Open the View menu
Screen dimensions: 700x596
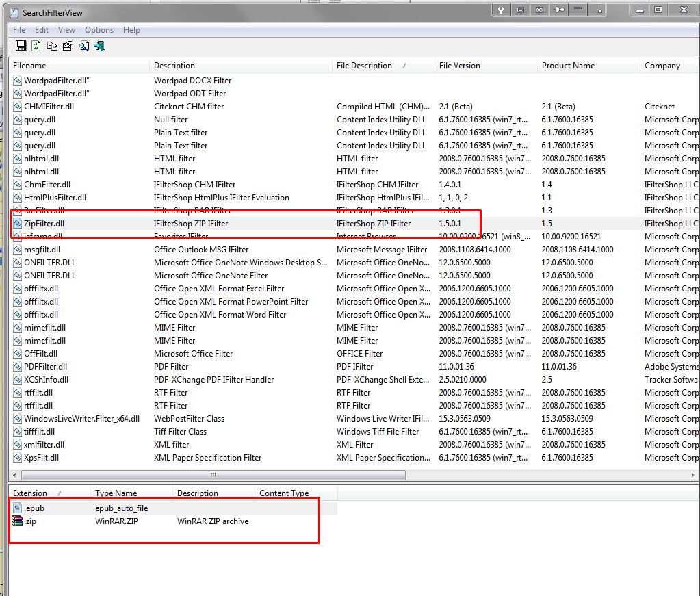coord(66,30)
